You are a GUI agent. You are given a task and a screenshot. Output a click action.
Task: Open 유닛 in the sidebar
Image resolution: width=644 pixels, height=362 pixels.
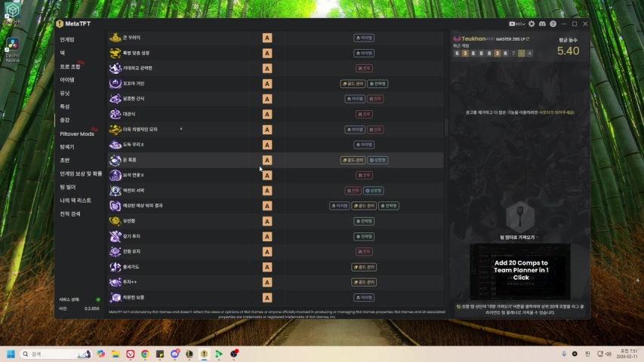pos(65,94)
